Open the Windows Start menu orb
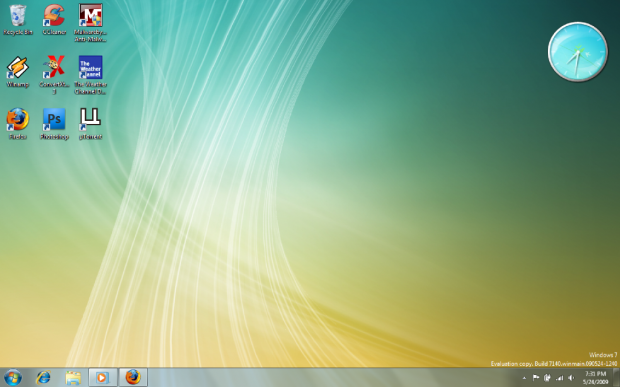 (x=13, y=378)
